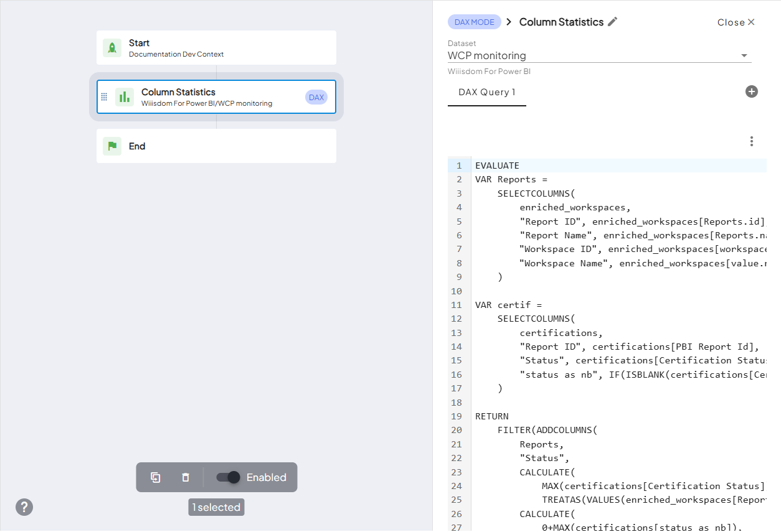Click the breadcrumb chevron next to DAX MODE
The width and height of the screenshot is (781, 532).
(x=509, y=22)
